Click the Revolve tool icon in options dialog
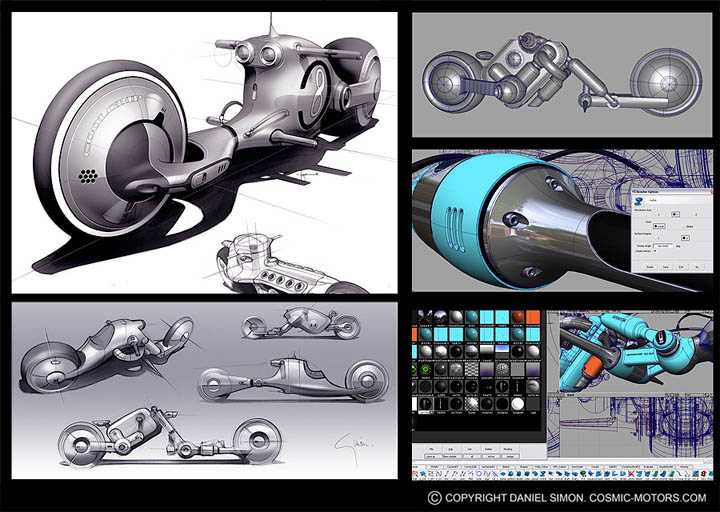720x512 pixels. [638, 202]
